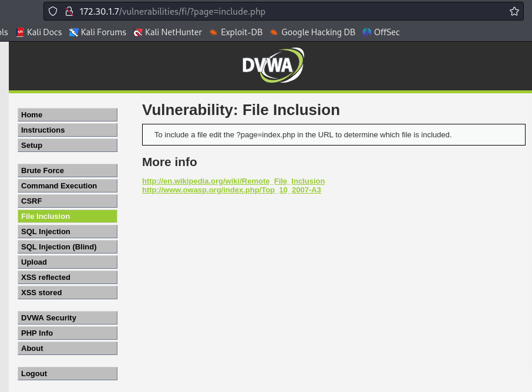Open the Google Hacking DB bookmark
Screen dimensions: 532x392
coord(312,32)
